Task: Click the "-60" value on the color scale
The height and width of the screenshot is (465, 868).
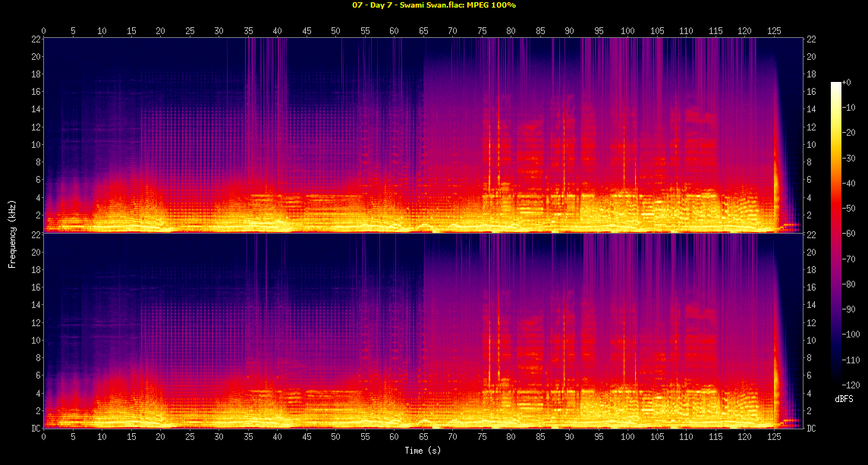Action: [848, 234]
